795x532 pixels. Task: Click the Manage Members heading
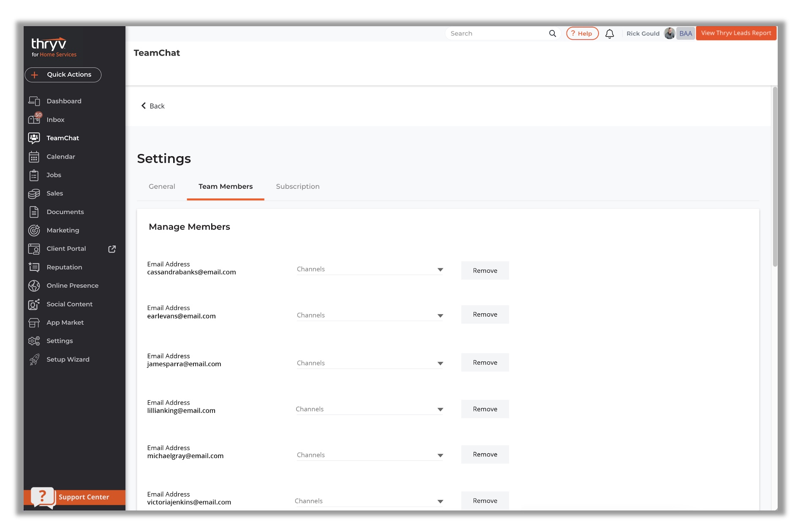(189, 227)
